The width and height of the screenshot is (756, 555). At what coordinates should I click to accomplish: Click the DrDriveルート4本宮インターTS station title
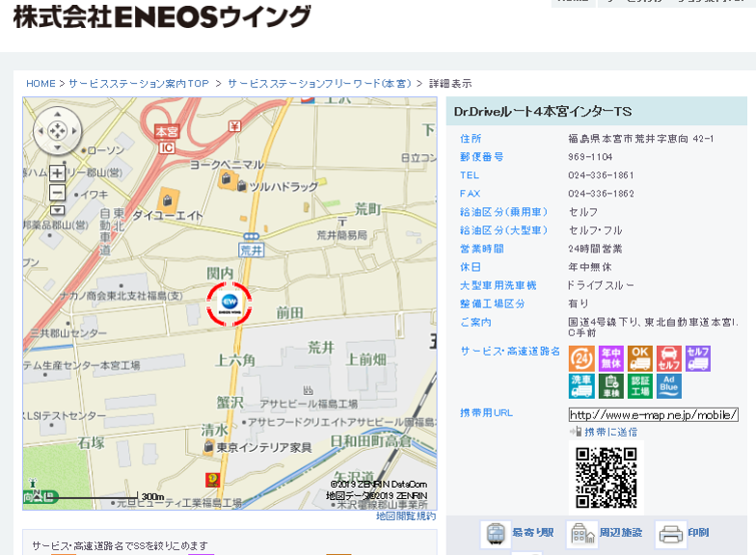point(543,112)
